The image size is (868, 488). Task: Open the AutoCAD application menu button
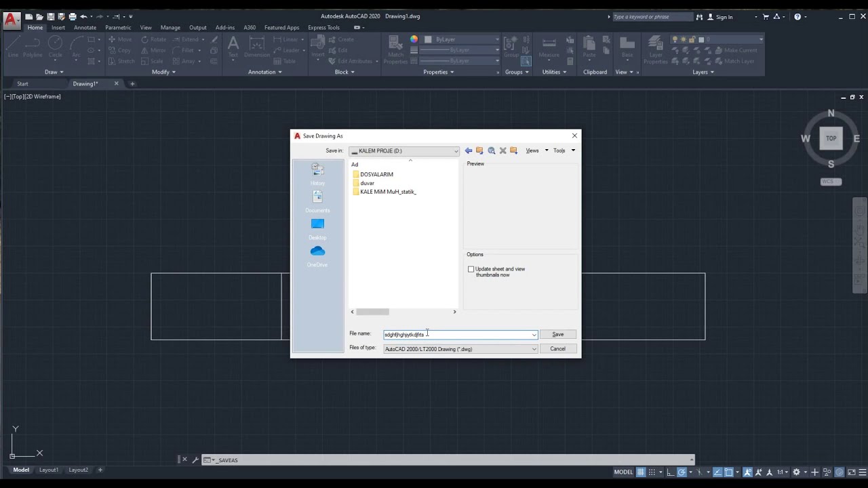[x=11, y=20]
